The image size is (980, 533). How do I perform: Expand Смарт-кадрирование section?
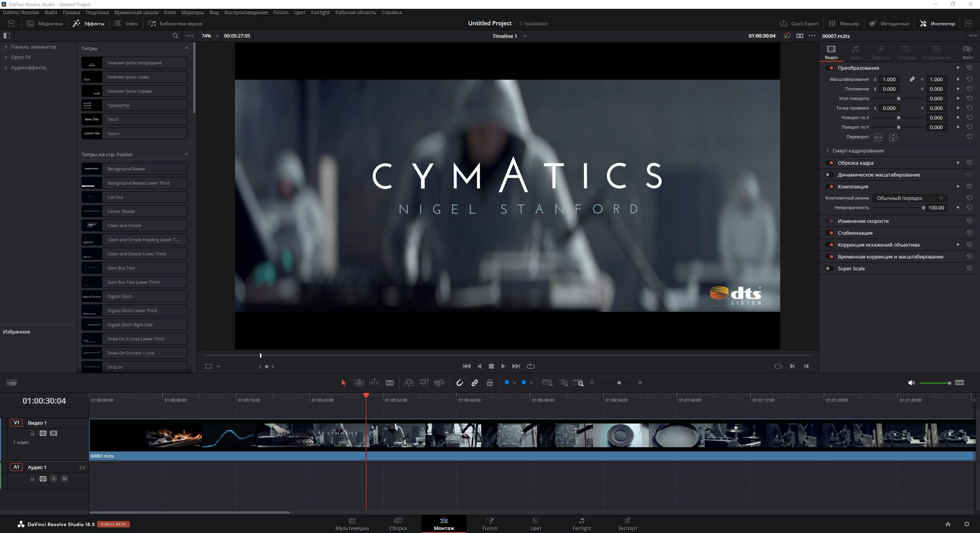[x=827, y=150]
